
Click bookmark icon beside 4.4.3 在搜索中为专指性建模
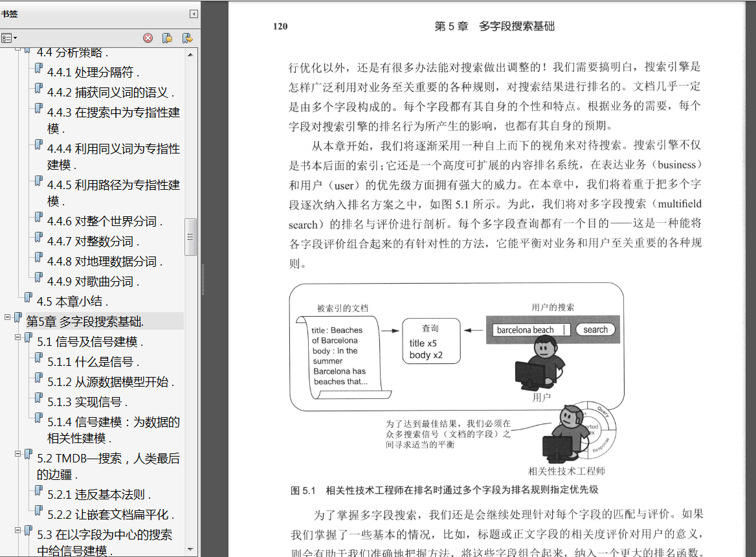coord(39,109)
